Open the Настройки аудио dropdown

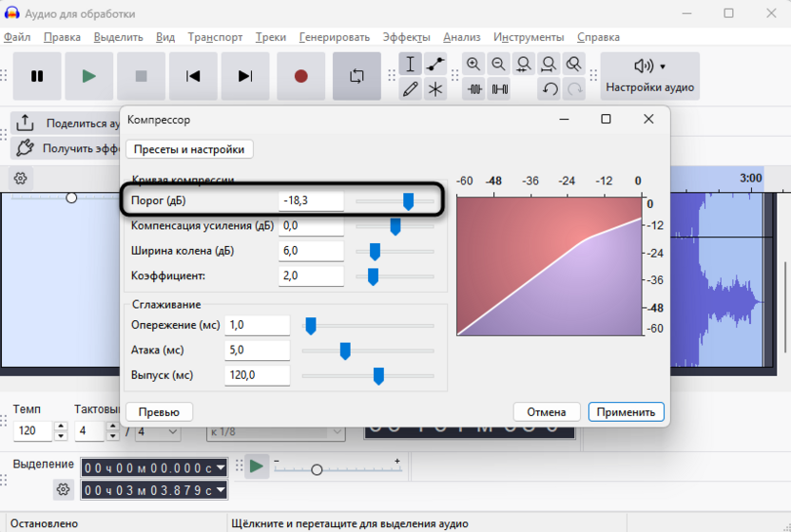coord(649,76)
